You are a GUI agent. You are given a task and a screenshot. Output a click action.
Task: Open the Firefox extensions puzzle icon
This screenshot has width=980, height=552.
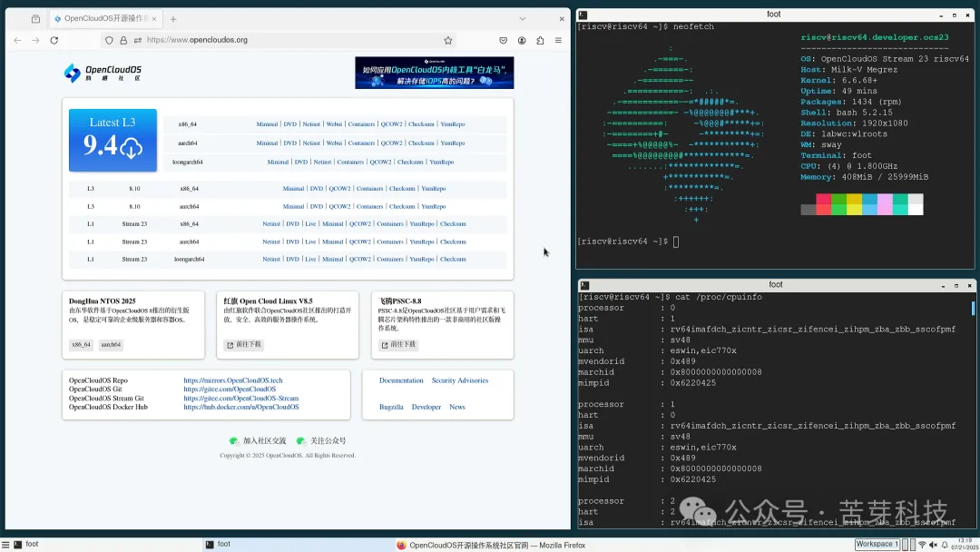[x=540, y=40]
